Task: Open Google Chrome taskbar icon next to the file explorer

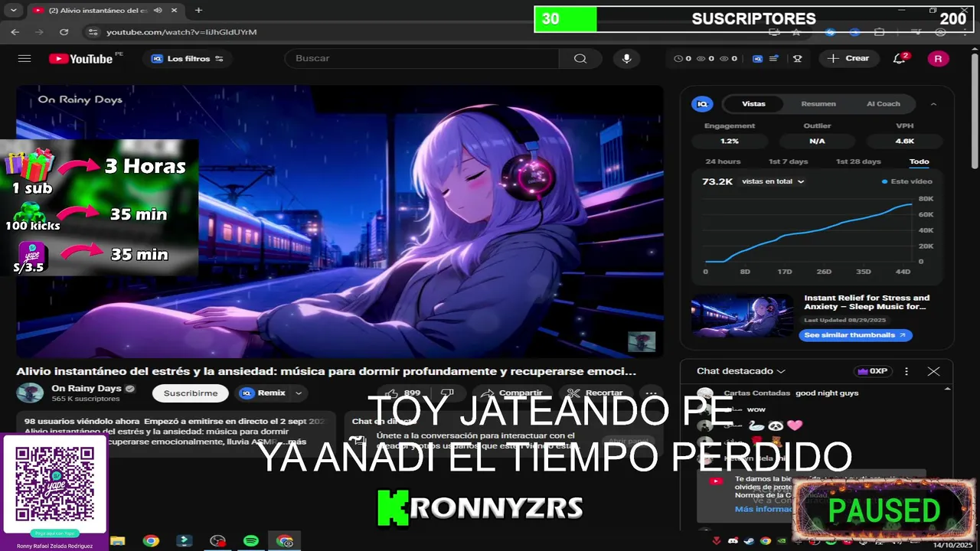Action: (151, 541)
